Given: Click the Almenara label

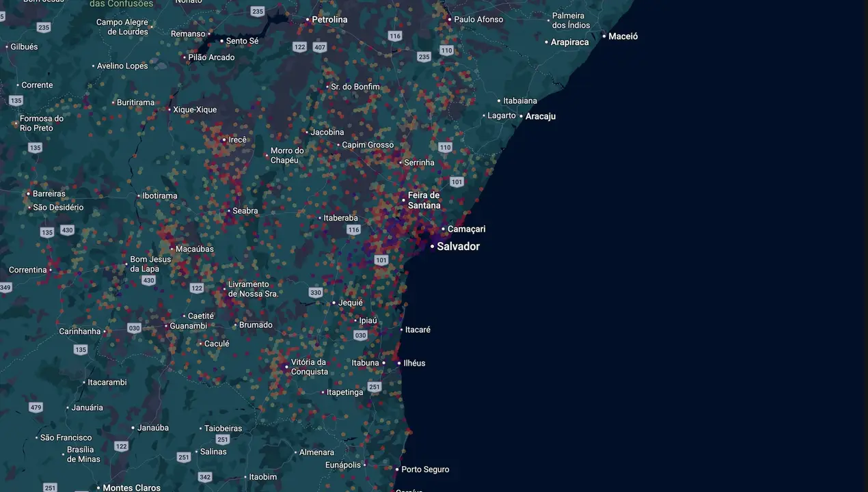Looking at the screenshot, I should tap(317, 452).
